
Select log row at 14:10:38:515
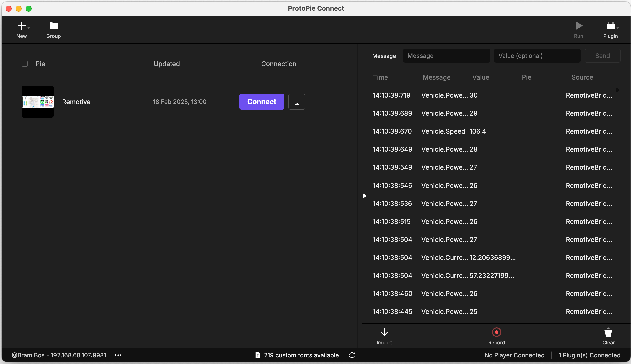(x=493, y=222)
